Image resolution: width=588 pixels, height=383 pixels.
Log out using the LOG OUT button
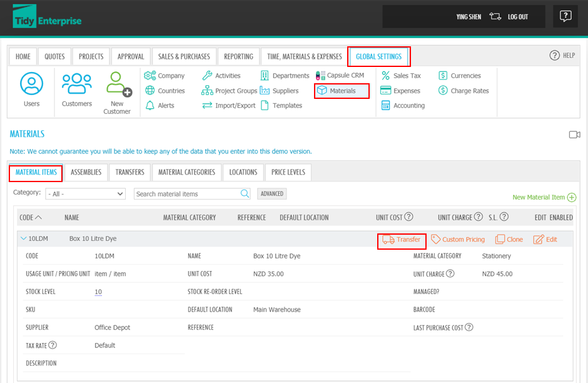click(x=516, y=17)
